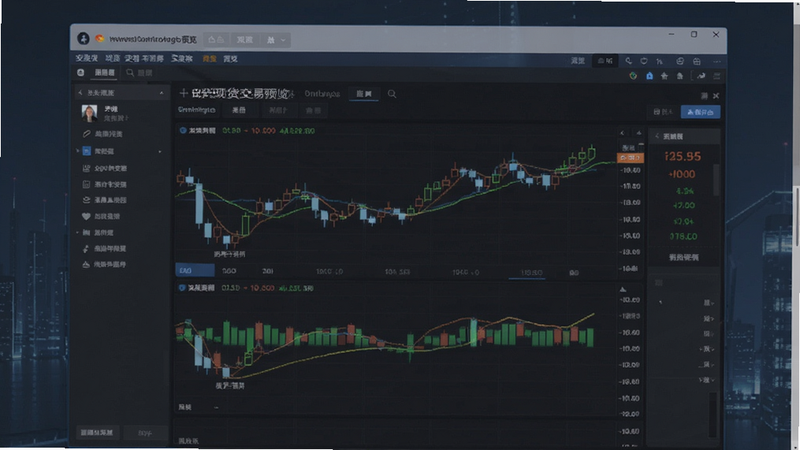Viewport: 800px width, 450px height.
Task: Click the wrench-like icon in second toolbar
Action: pyautogui.click(x=702, y=76)
